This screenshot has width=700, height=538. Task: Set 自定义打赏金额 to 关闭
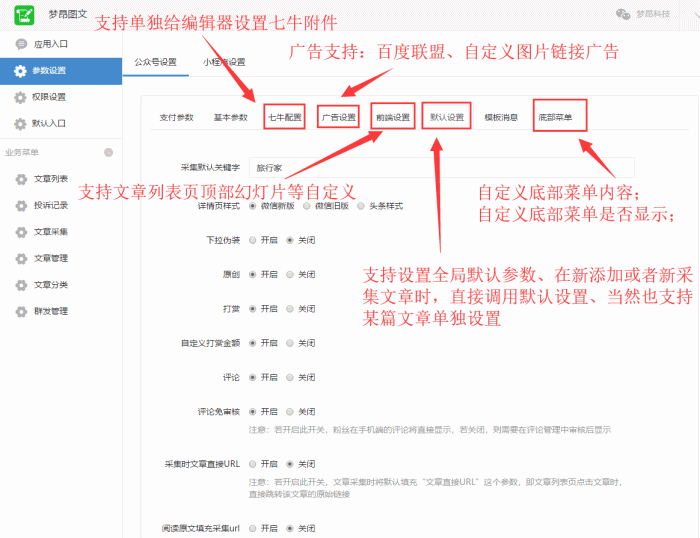point(290,343)
